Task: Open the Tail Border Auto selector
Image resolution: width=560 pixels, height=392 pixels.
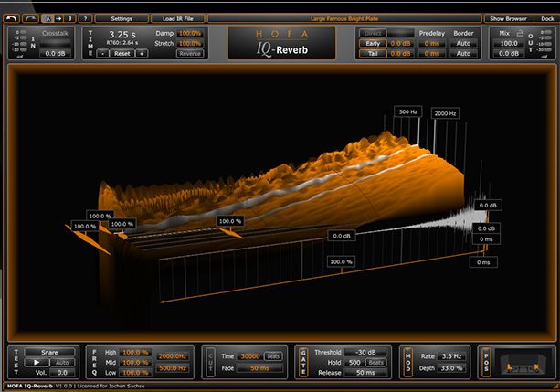Action: (463, 54)
